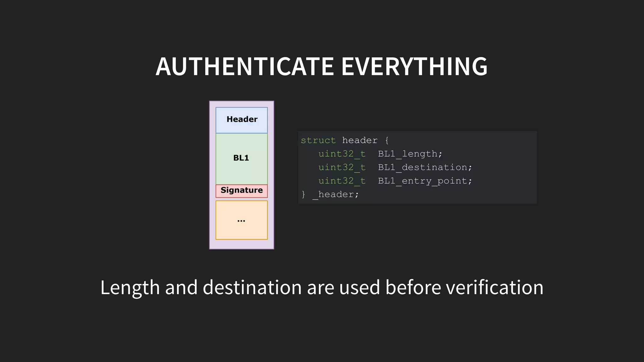Select the green BL1 block in diagram
The image size is (644, 362).
241,159
